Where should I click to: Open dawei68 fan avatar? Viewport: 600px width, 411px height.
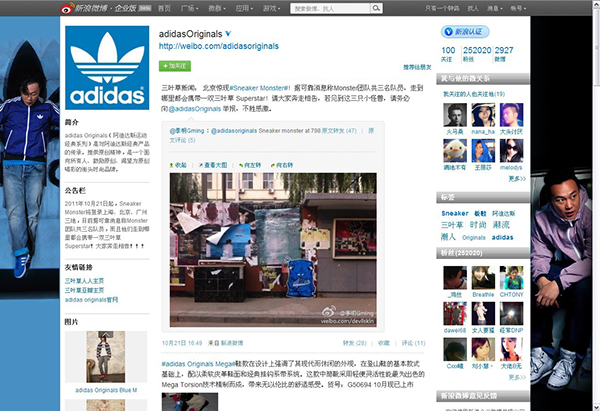click(455, 313)
